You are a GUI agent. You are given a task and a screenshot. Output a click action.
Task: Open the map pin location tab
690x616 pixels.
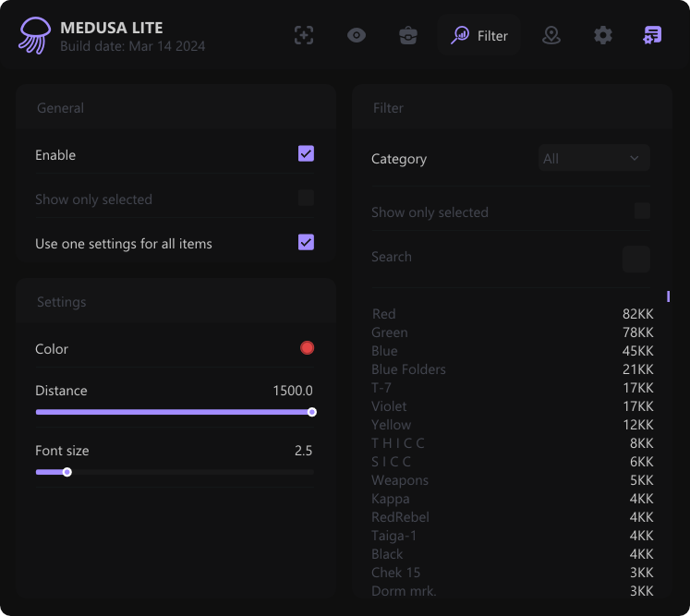click(x=551, y=36)
